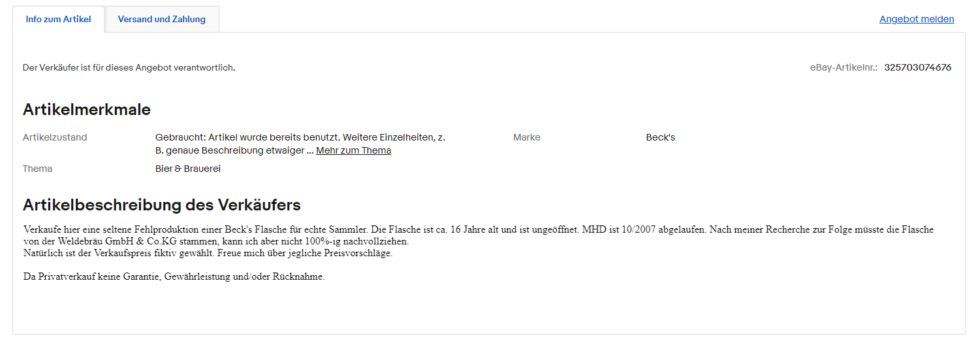The width and height of the screenshot is (980, 349).
Task: Select the Beck's brand value
Action: tap(660, 137)
